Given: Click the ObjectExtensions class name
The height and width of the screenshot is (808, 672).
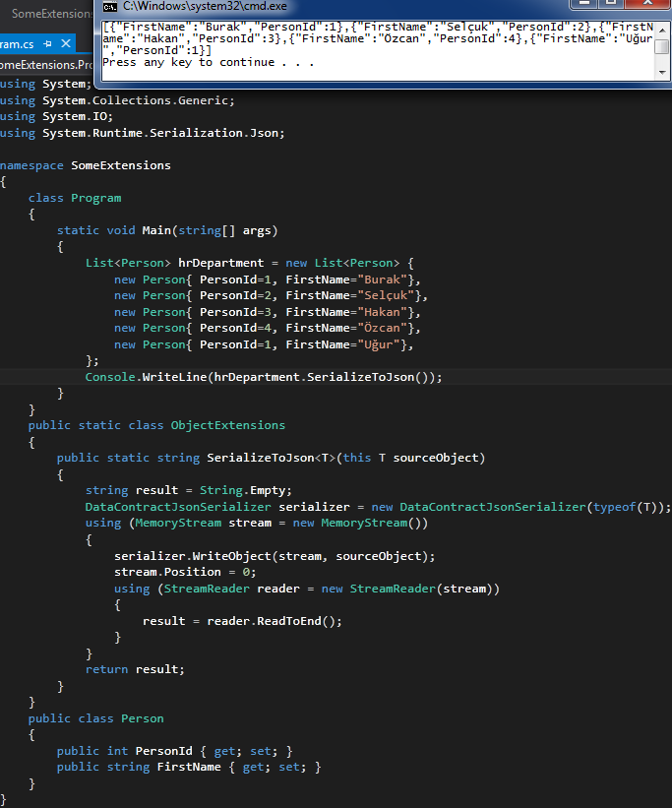Looking at the screenshot, I should click(x=227, y=425).
